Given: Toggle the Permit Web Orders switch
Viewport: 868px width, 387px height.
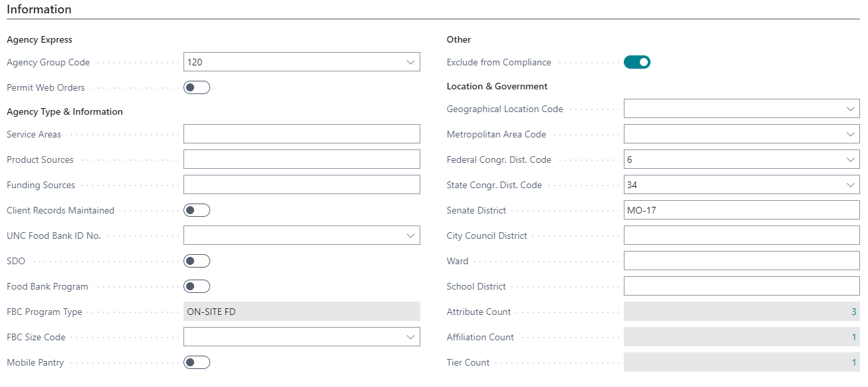Looking at the screenshot, I should pyautogui.click(x=197, y=87).
